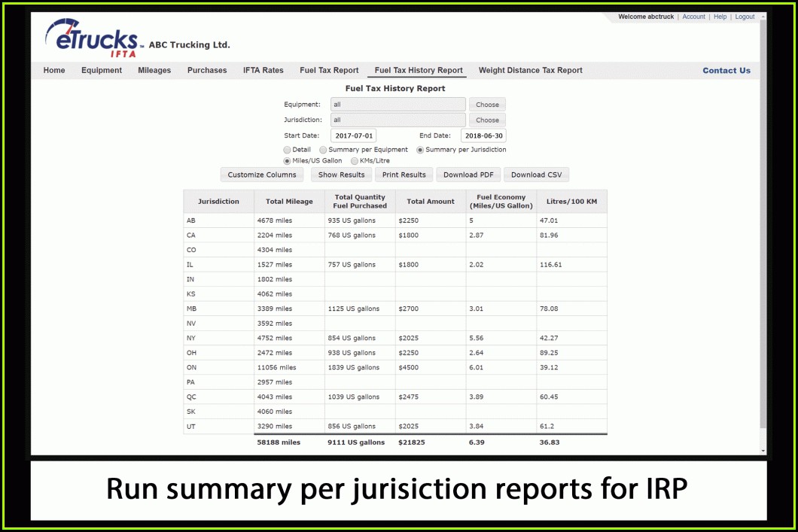Open Weight Distance Tax Report tab
The height and width of the screenshot is (532, 798).
530,71
